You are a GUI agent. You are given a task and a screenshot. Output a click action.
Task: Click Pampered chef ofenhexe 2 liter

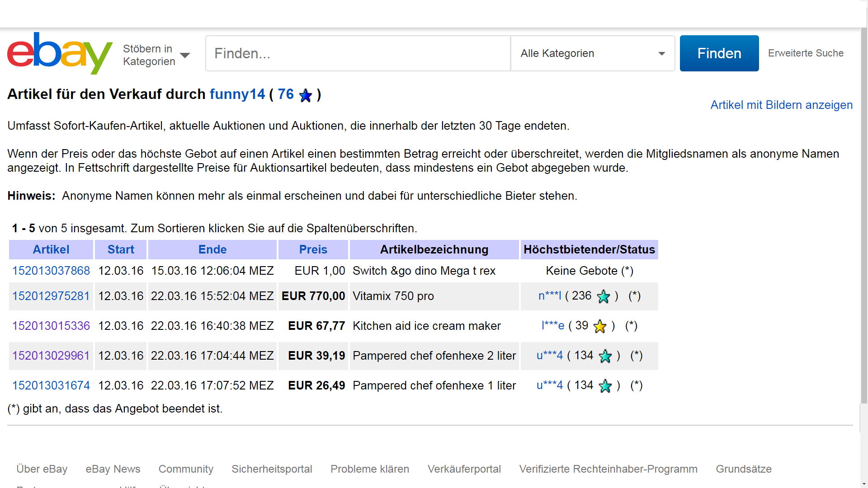[x=434, y=356]
